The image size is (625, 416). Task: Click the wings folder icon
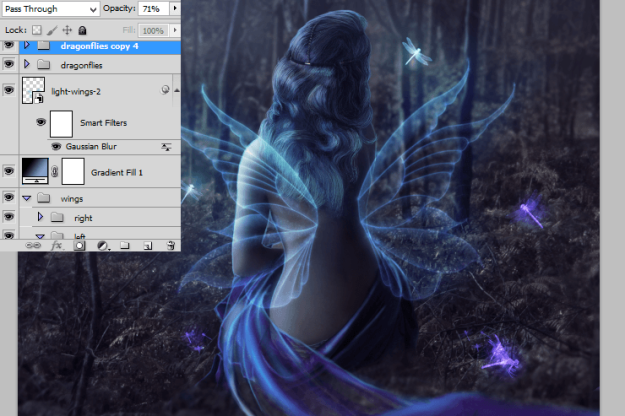click(43, 198)
